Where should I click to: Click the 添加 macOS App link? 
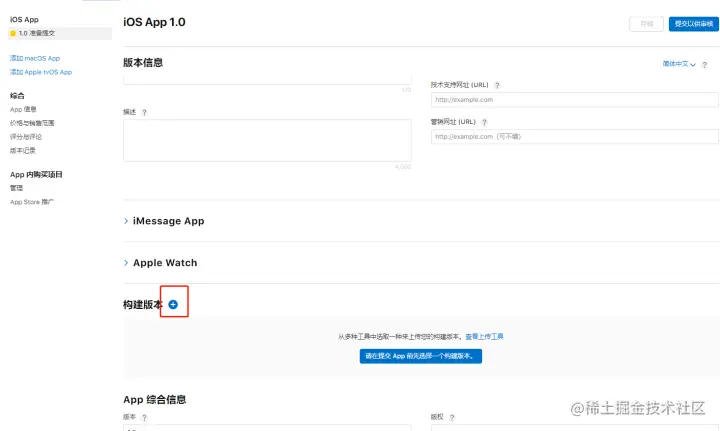(x=35, y=58)
